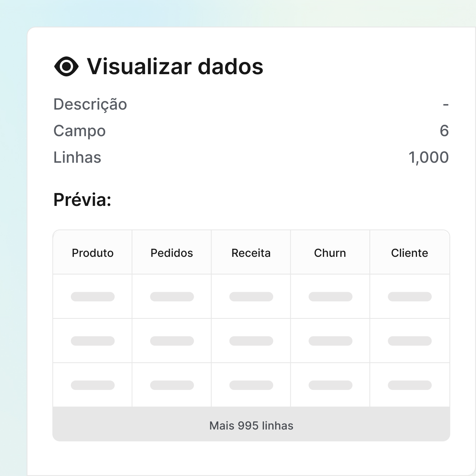Click first-row placeholder under Churn column
This screenshot has height=476, width=476.
[x=330, y=297]
